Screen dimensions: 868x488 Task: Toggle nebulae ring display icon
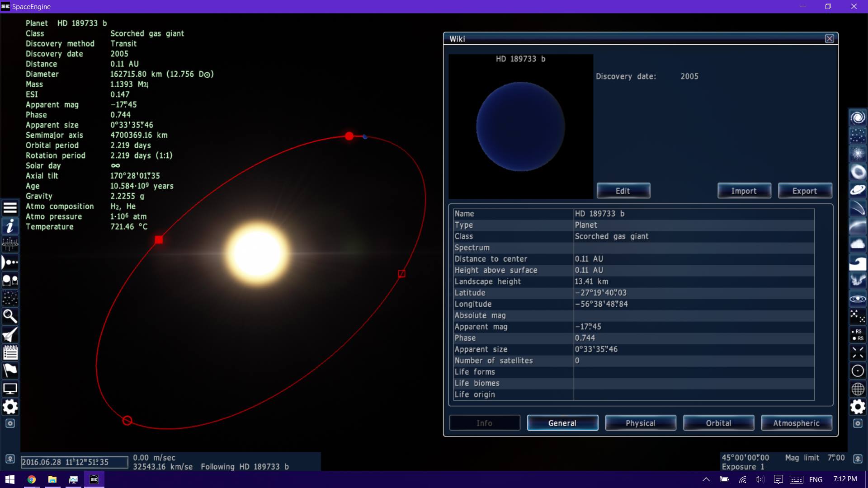coord(858,172)
